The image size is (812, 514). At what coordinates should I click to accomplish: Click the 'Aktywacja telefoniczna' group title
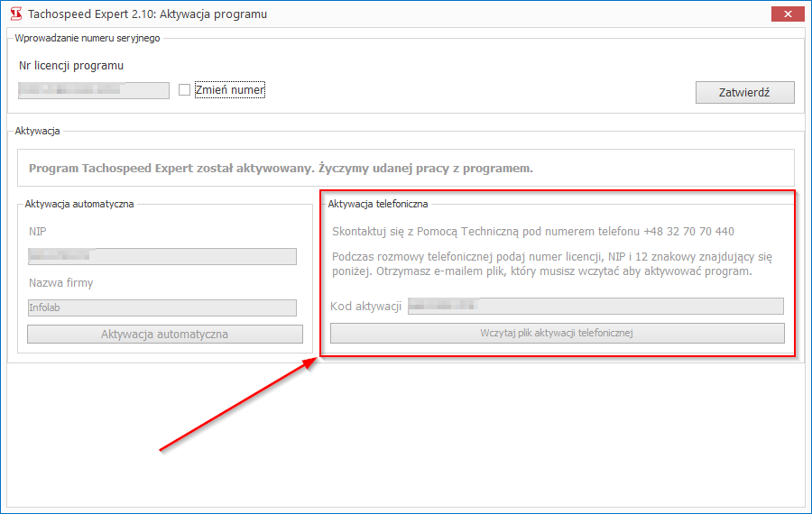coord(378,204)
